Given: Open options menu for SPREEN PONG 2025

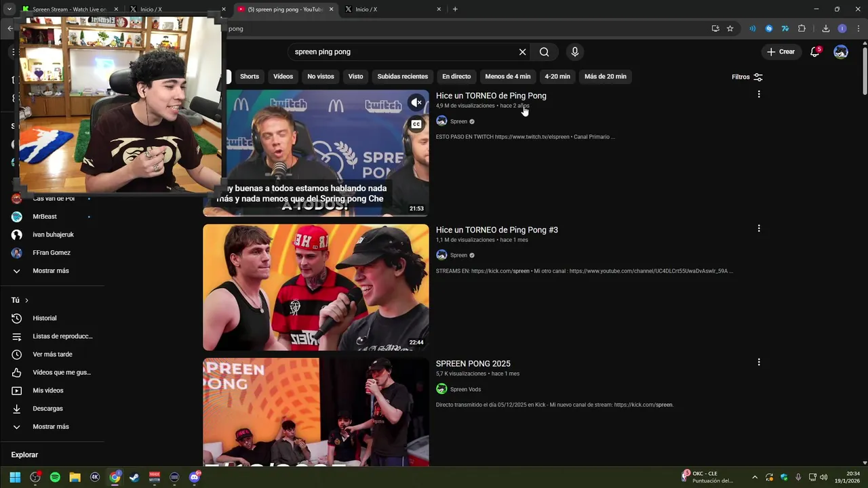Looking at the screenshot, I should pos(759,363).
